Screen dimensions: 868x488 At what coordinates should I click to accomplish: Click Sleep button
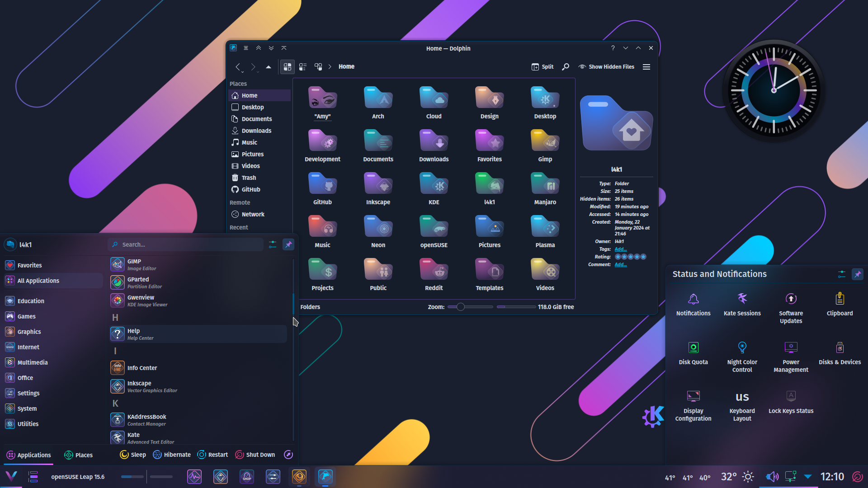133,455
